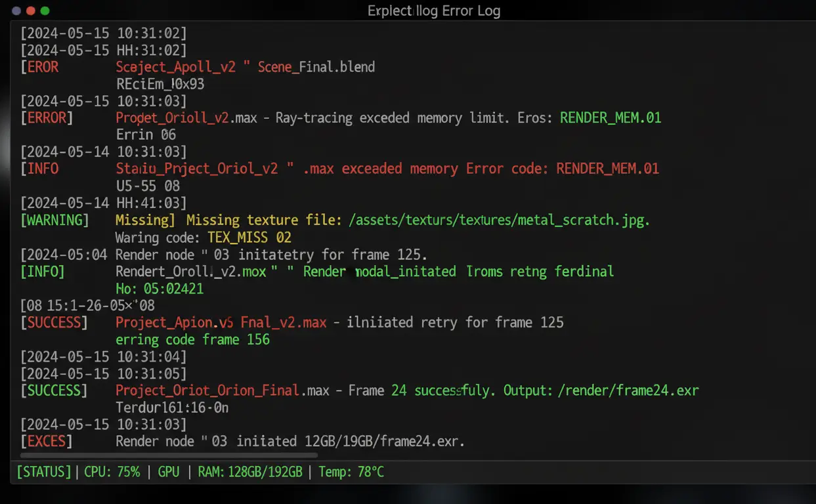The height and width of the screenshot is (504, 816).
Task: Click the GPU indicator in the status bar
Action: pyautogui.click(x=169, y=472)
